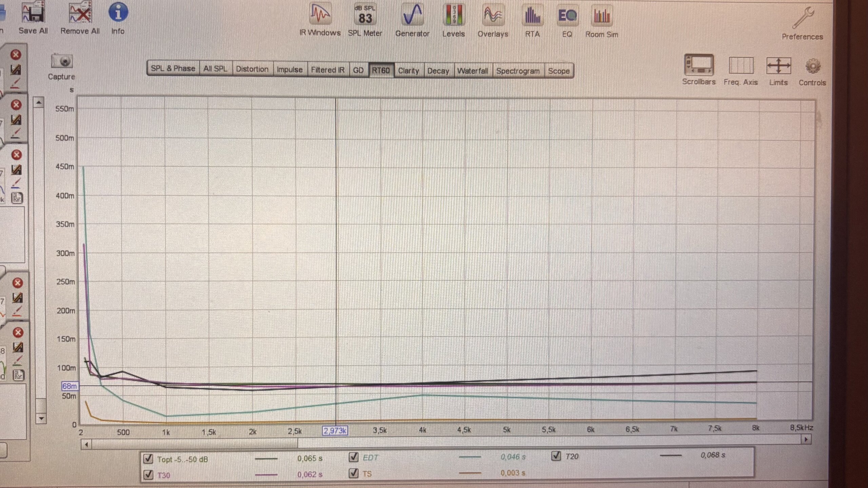Click the vertical scrollbar down arrow
The width and height of the screenshot is (868, 488).
[x=41, y=419]
